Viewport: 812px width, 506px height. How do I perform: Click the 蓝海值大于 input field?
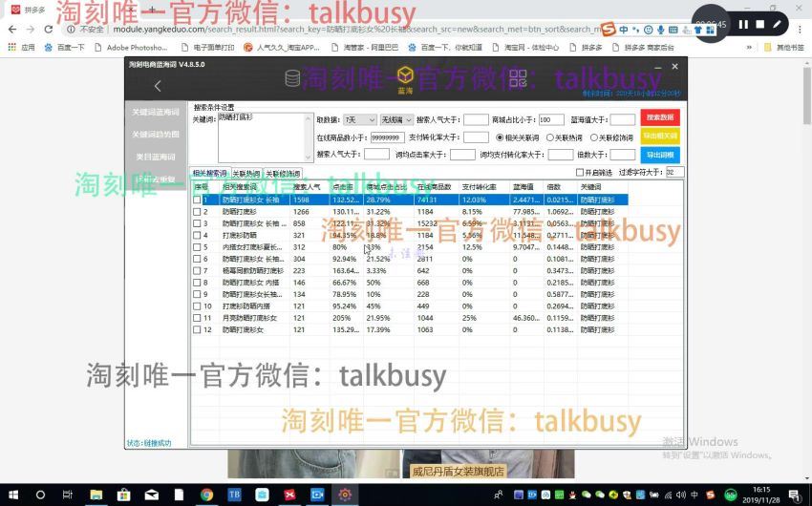pos(623,120)
